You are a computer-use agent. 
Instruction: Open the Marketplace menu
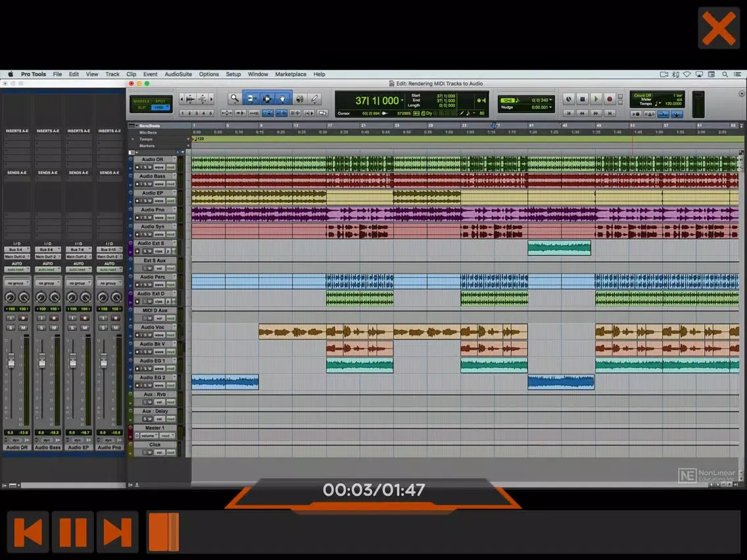tap(291, 74)
